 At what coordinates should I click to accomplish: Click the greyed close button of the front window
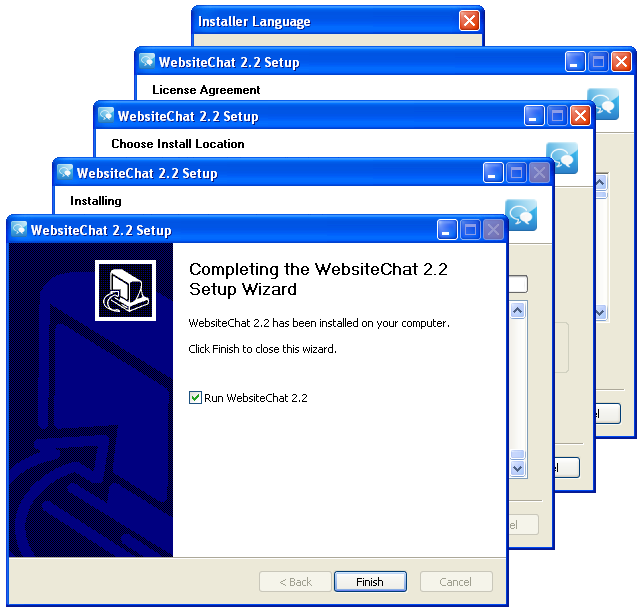(493, 230)
